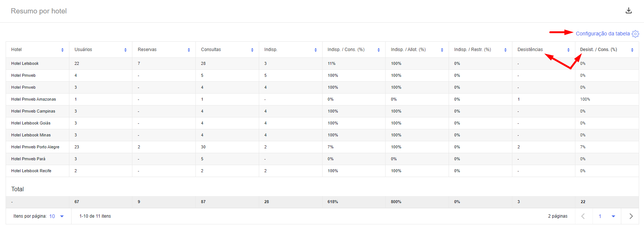Image resolution: width=644 pixels, height=227 pixels.
Task: Sort by Usuários column arrows
Action: pos(125,50)
